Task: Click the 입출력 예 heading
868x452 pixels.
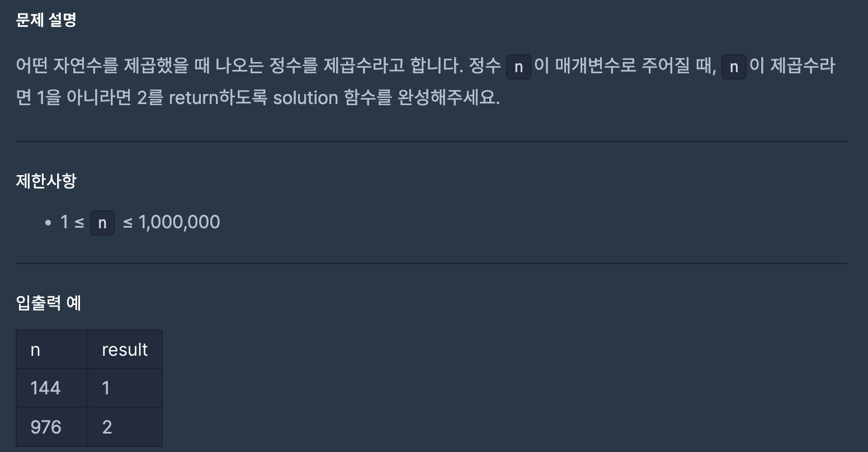Action: pyautogui.click(x=49, y=303)
